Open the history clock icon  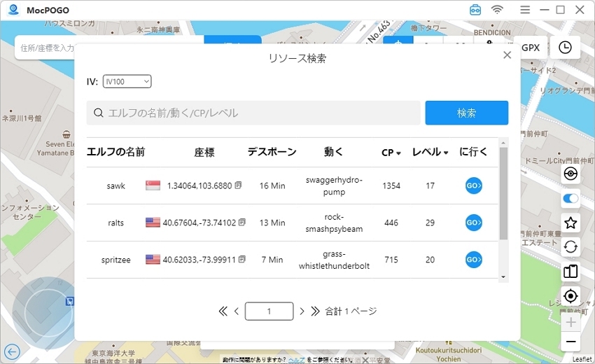point(565,47)
